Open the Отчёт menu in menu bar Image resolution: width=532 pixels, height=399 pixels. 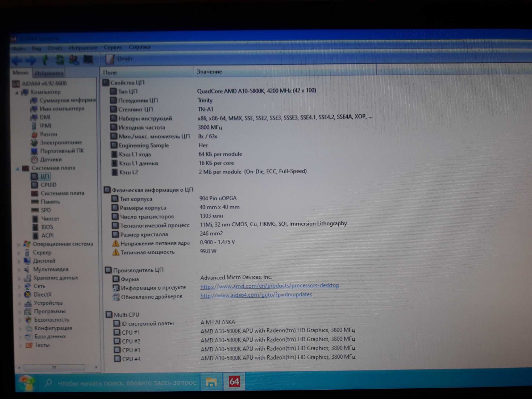(55, 48)
